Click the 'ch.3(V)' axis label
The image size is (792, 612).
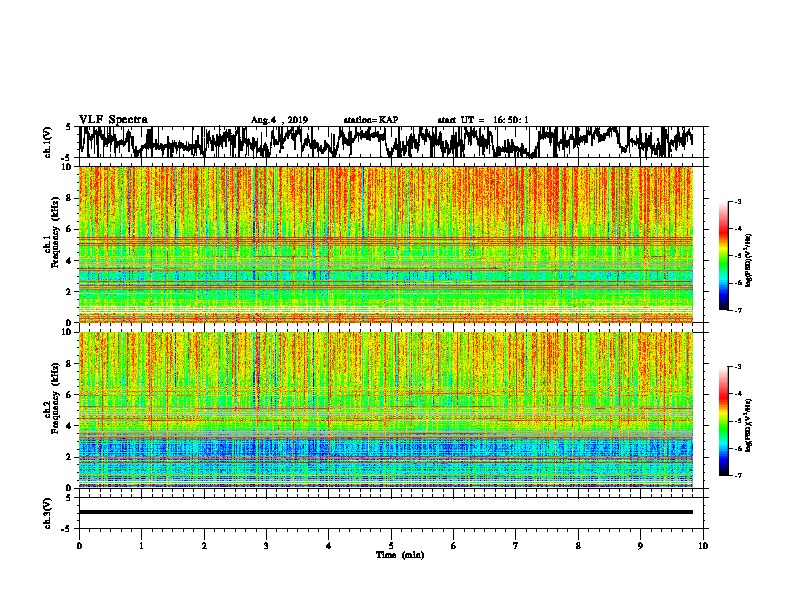(48, 513)
